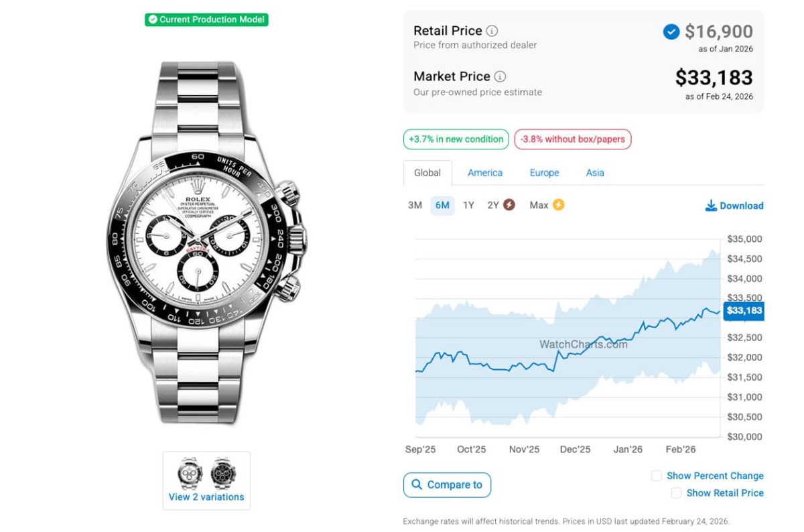The height and width of the screenshot is (532, 804).
Task: Click the Download chart icon
Action: [711, 206]
